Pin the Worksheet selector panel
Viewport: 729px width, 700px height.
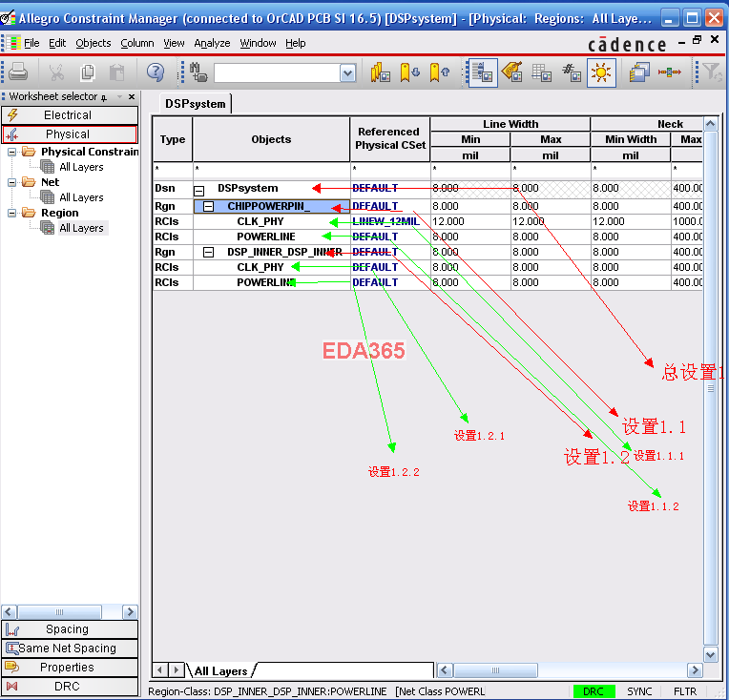point(104,97)
